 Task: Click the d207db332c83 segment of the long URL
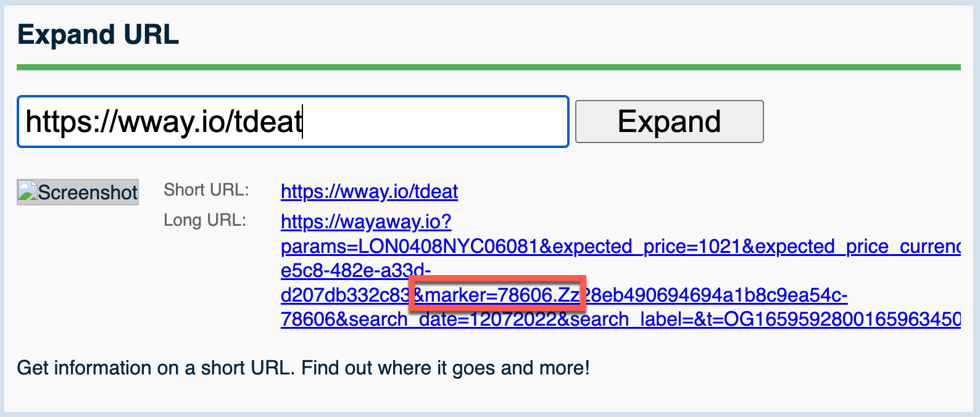point(345,295)
